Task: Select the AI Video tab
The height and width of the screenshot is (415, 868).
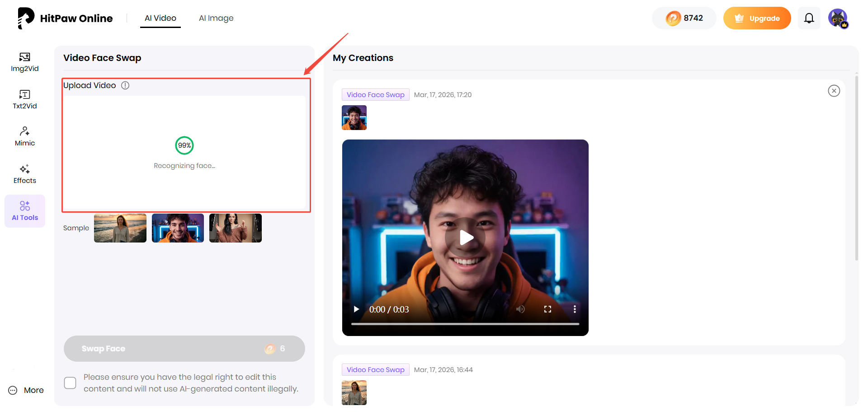Action: pos(160,18)
